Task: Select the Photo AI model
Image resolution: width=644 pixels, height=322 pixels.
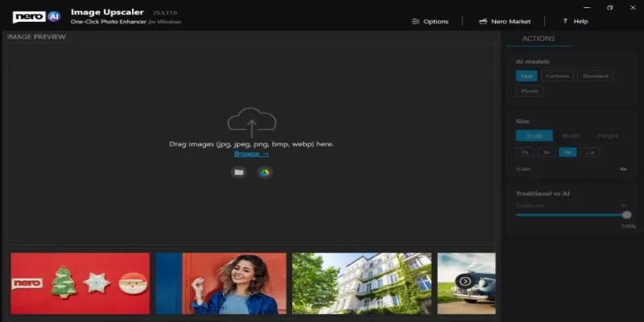Action: (530, 91)
